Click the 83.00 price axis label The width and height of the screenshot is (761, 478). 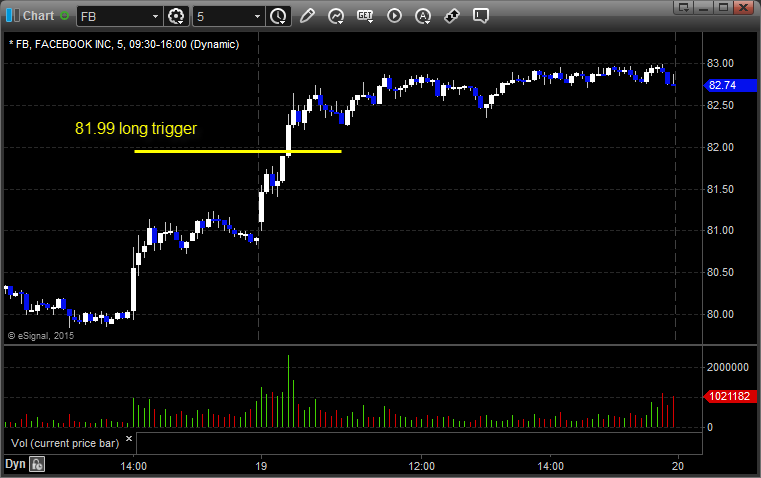click(720, 63)
